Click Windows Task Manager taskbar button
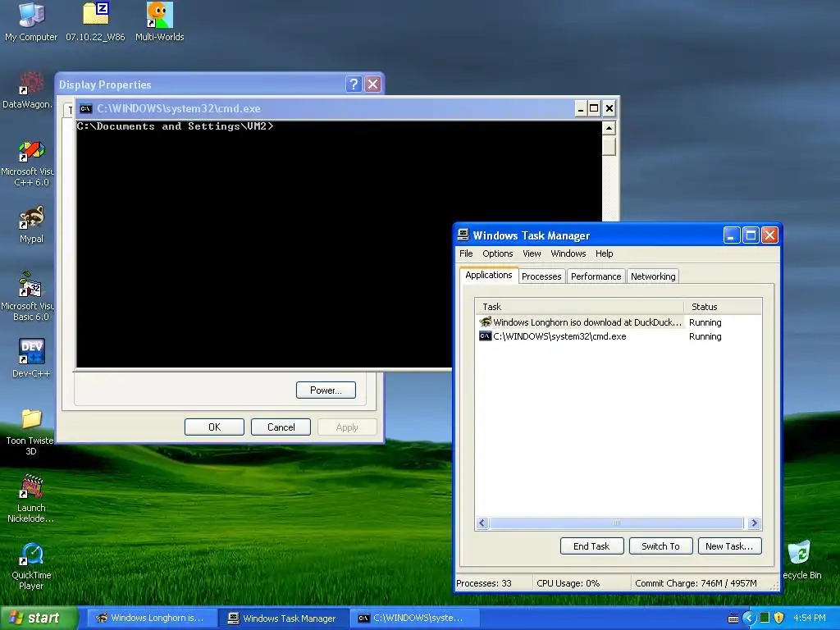The height and width of the screenshot is (630, 840). (x=283, y=619)
